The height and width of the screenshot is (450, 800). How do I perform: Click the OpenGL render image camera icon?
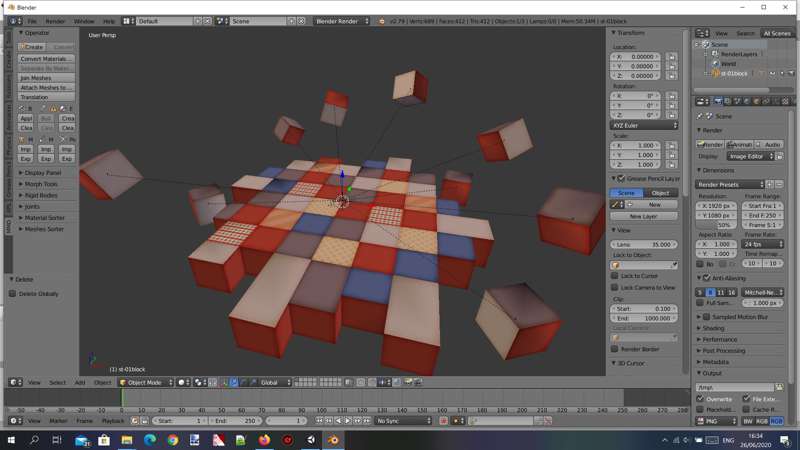point(408,382)
